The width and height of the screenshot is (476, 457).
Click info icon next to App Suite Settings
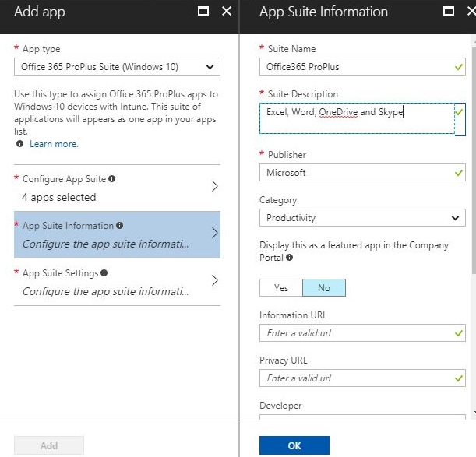(104, 272)
